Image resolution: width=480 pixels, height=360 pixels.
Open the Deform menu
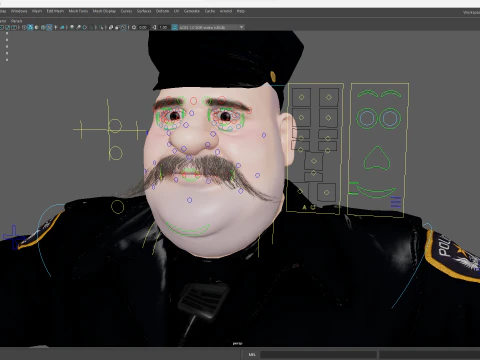click(x=162, y=11)
